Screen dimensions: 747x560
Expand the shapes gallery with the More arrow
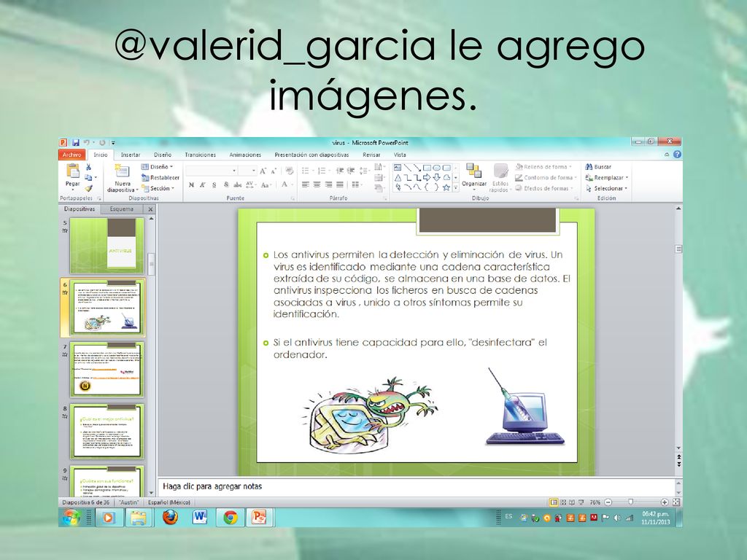tap(456, 188)
